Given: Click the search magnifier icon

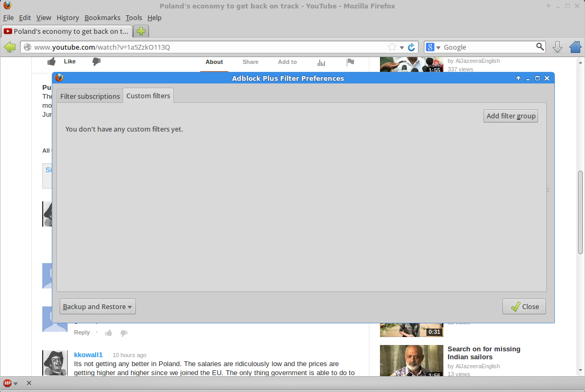Looking at the screenshot, I should click(540, 47).
